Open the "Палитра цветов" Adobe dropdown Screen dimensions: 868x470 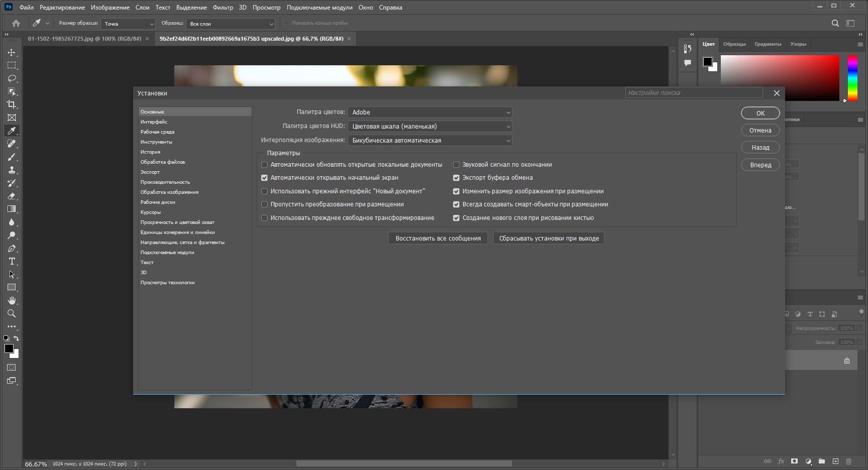pyautogui.click(x=430, y=112)
